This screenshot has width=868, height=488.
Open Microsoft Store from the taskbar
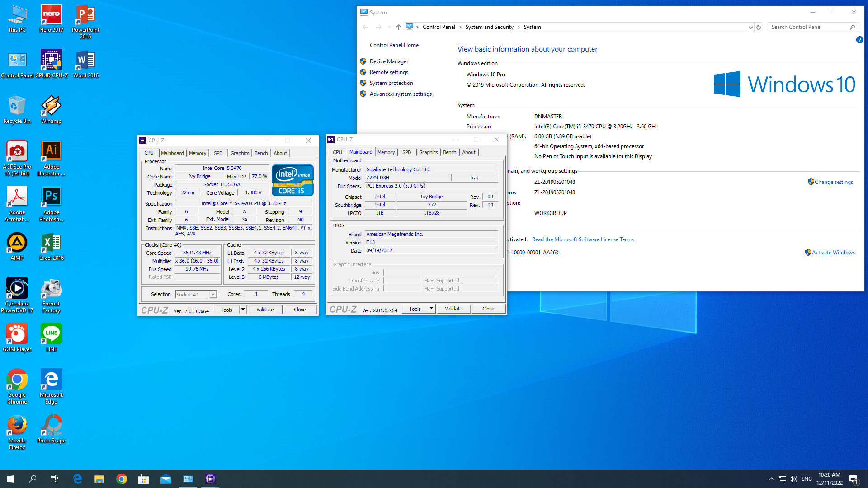coord(144,479)
